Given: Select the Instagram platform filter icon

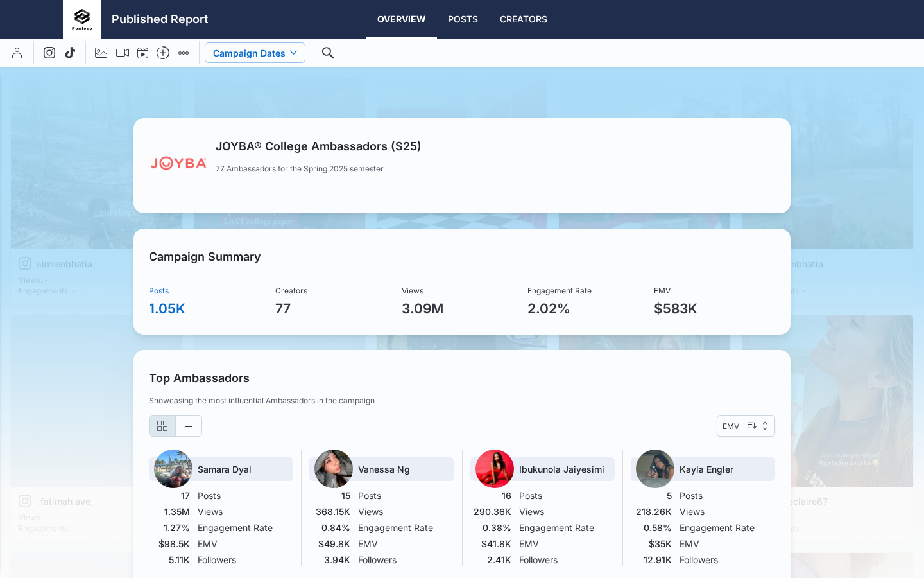Looking at the screenshot, I should 49,53.
